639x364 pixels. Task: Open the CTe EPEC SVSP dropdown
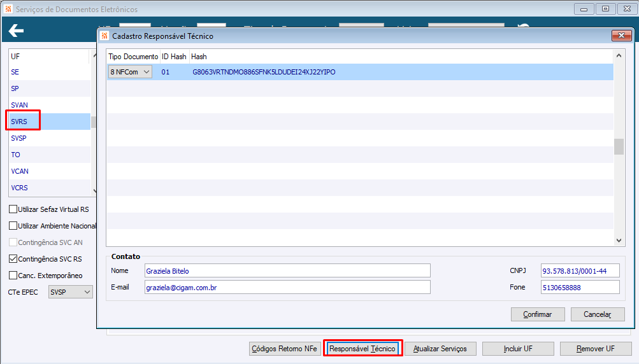(x=71, y=292)
